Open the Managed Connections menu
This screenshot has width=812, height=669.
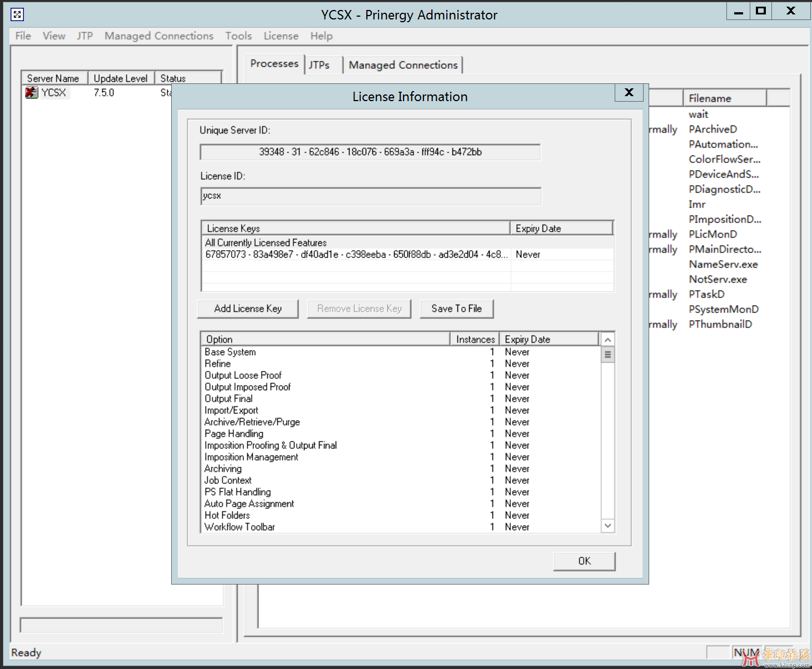click(159, 36)
